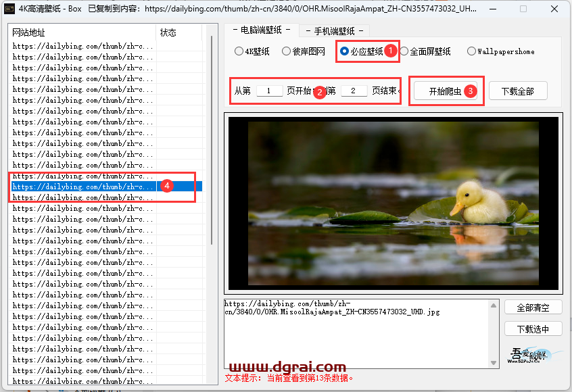Open the 手机端壁纸 tab

point(334,31)
